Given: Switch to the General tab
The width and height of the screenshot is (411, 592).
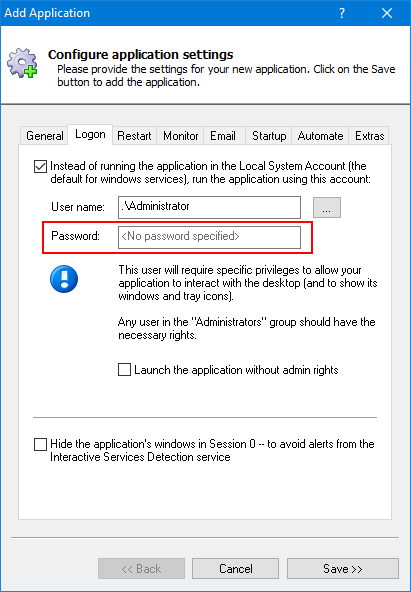Looking at the screenshot, I should (45, 136).
